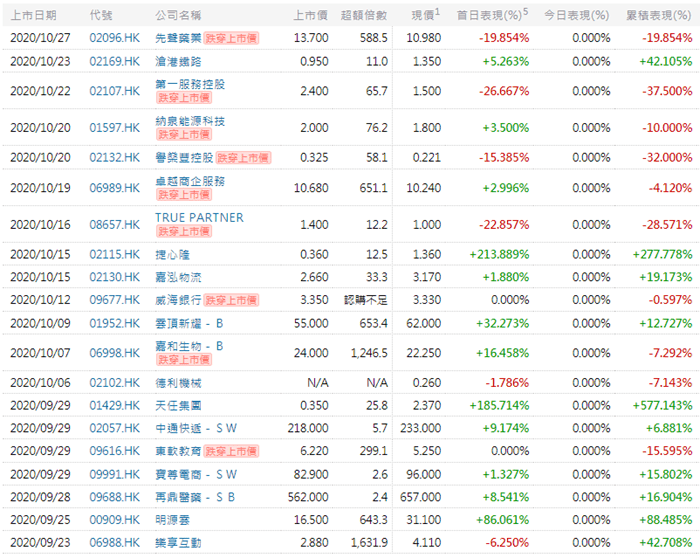Open stock code link 02102.HK
The height and width of the screenshot is (558, 700).
(x=114, y=383)
